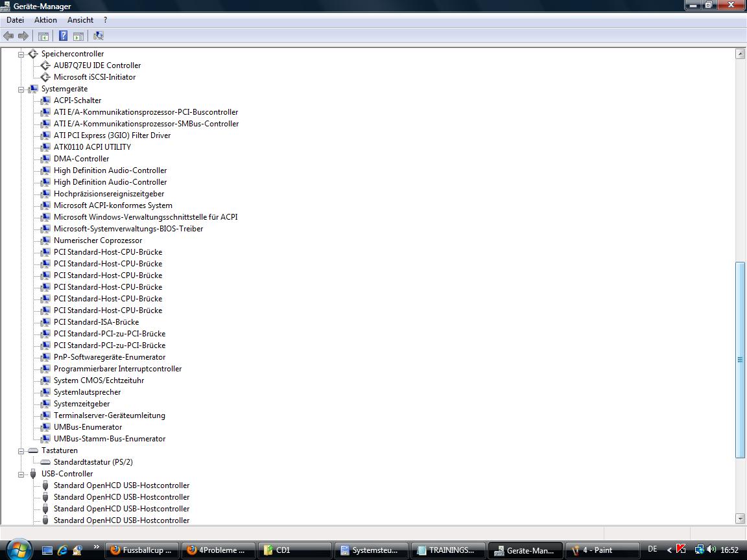
Task: Select PCI Standard-ISA-Brücke
Action: click(x=96, y=322)
